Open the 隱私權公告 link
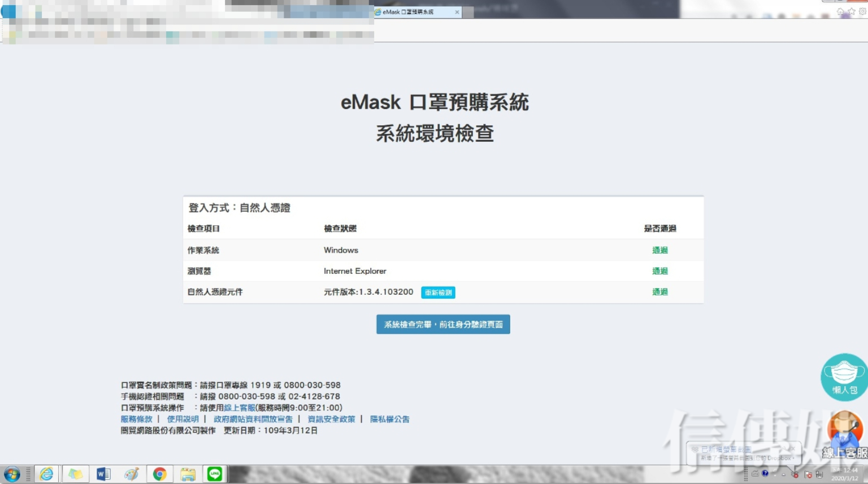The image size is (868, 484). 389,419
